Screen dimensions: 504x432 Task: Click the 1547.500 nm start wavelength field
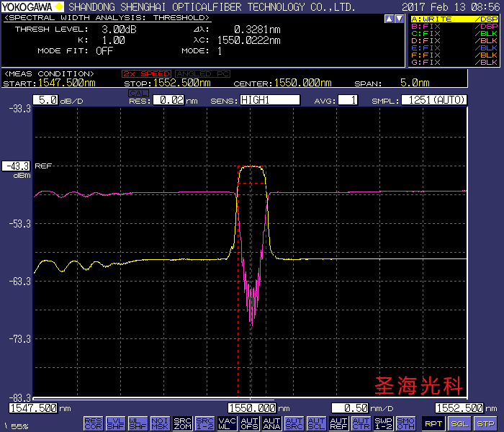[33, 408]
